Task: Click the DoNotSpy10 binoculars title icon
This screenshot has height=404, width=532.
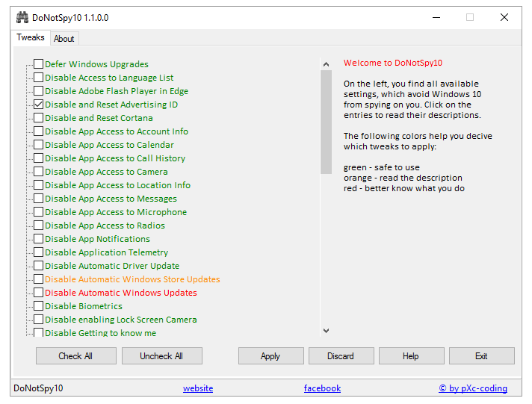Action: click(x=22, y=17)
